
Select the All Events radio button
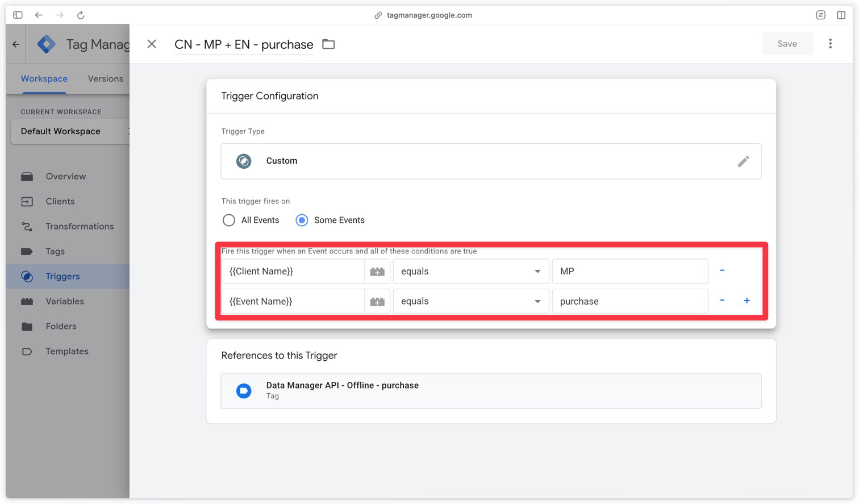tap(228, 220)
